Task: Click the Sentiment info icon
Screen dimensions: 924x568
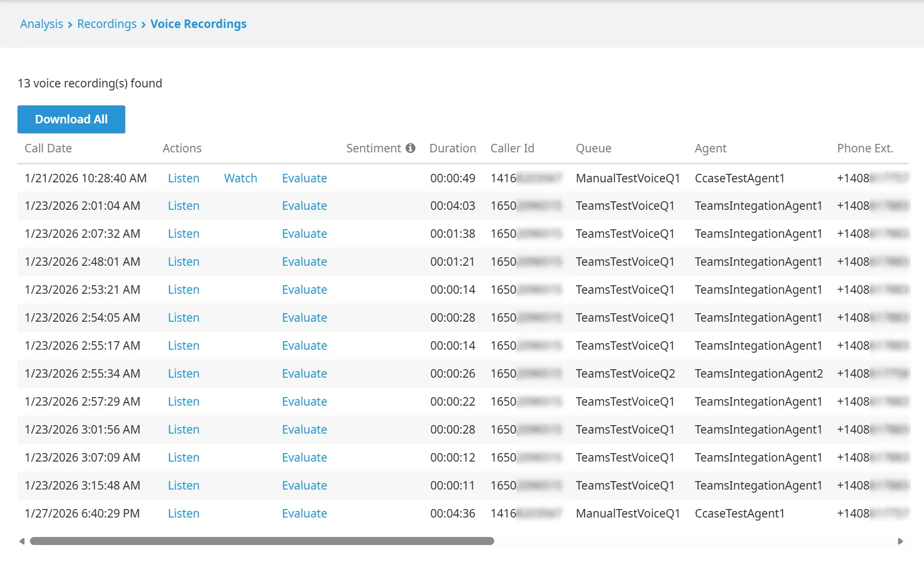Action: (410, 148)
